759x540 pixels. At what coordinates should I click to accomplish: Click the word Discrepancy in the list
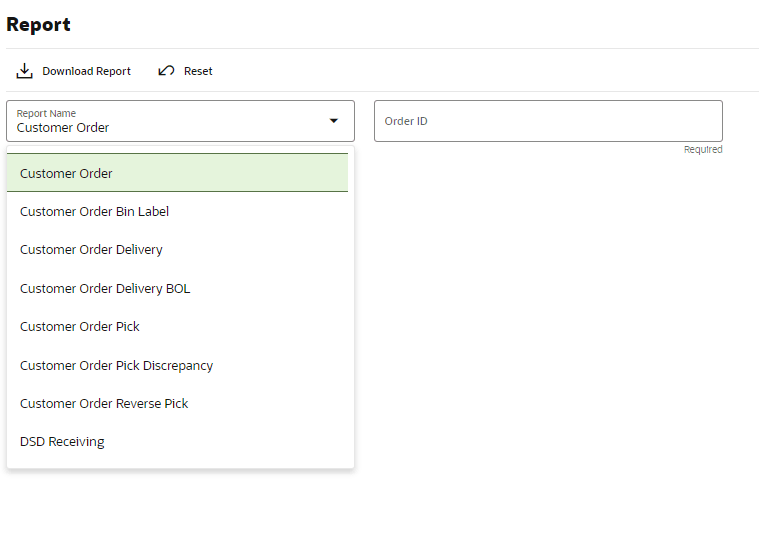coord(178,366)
